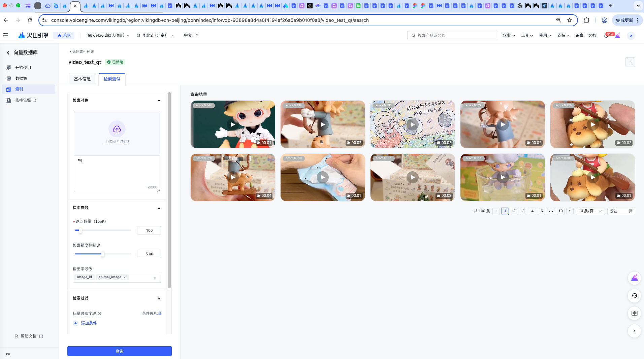644x359 pixels.
Task: Click the 搜索产品或文档 search box
Action: pyautogui.click(x=452, y=35)
